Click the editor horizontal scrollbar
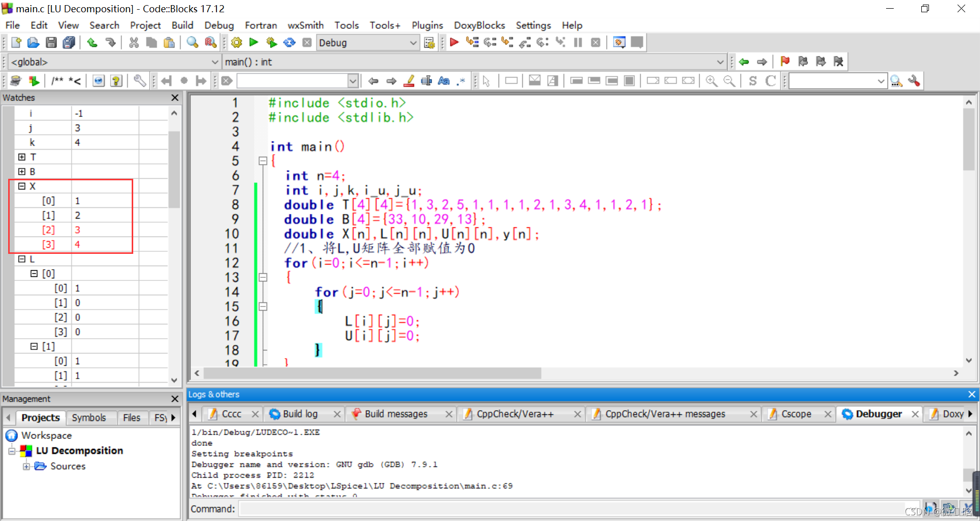Screen dimensions: 980x521 click(x=373, y=373)
